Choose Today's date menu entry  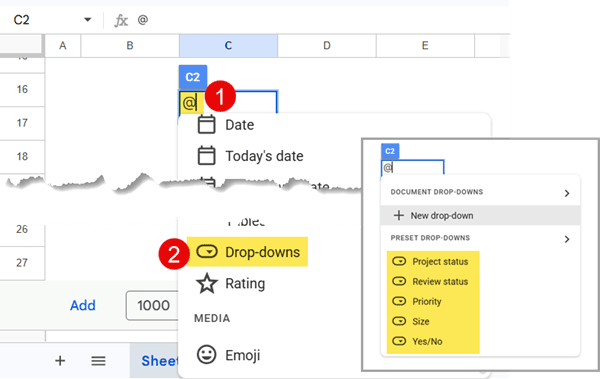[264, 156]
